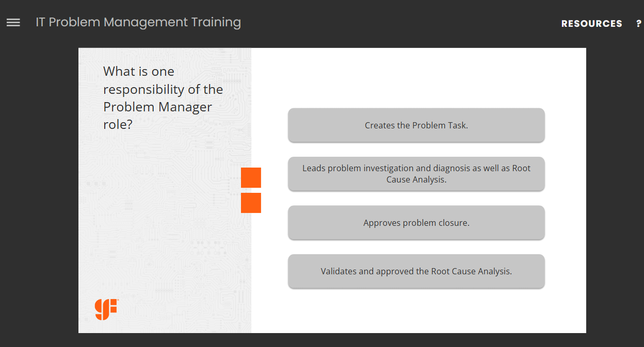Pick the 'Approves problem closure.' option
Viewport: 644px width, 347px height.
(x=416, y=223)
